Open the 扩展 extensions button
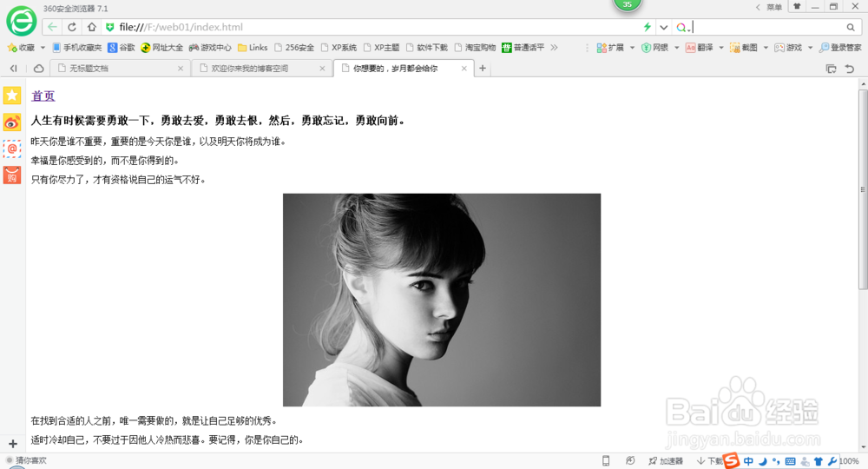 610,48
